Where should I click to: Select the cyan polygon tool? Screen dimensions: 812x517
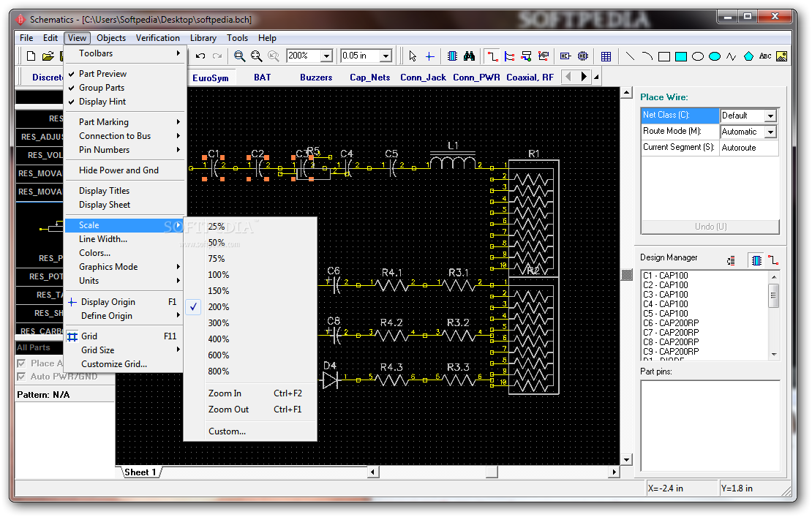(748, 56)
